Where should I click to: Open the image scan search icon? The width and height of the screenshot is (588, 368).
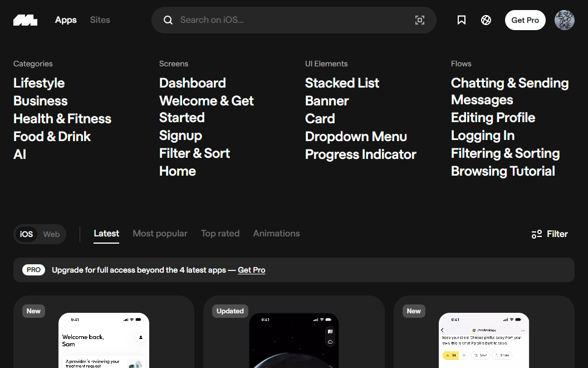420,20
